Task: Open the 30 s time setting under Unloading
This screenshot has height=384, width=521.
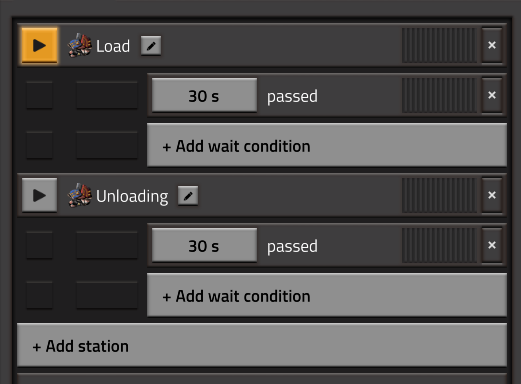Action: [x=204, y=246]
